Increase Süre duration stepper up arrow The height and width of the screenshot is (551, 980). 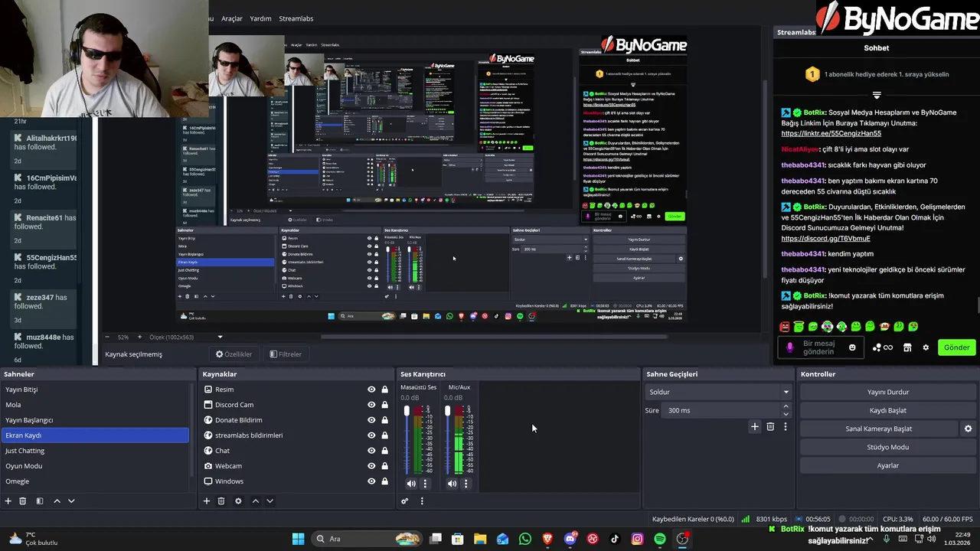786,407
